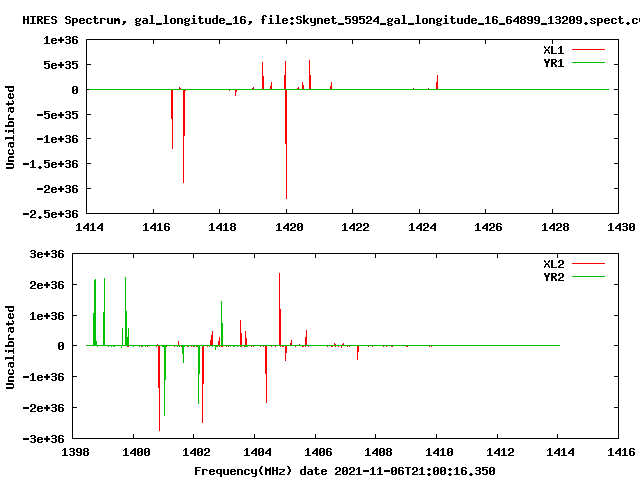Image resolution: width=640 pixels, height=480 pixels.
Task: Click the green line sample beside YR1
Action: pos(588,63)
